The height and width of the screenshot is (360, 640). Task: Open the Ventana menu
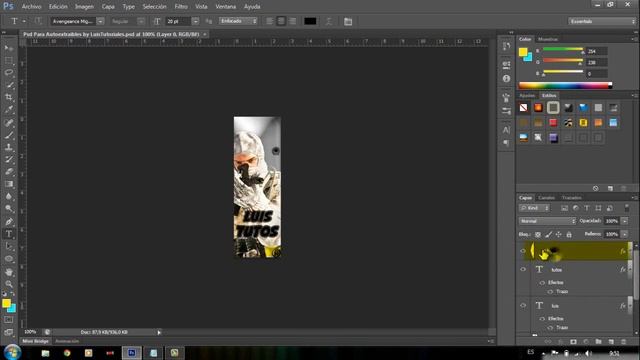(x=225, y=7)
